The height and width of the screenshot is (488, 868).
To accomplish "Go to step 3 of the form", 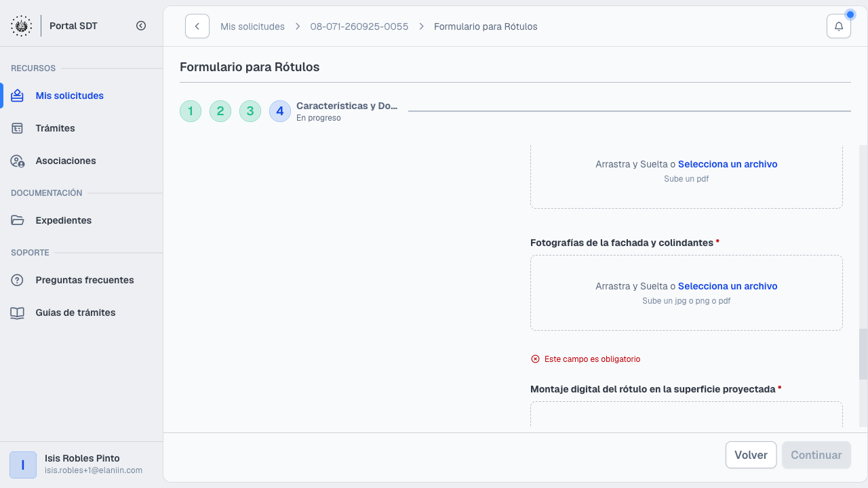I will (x=250, y=111).
